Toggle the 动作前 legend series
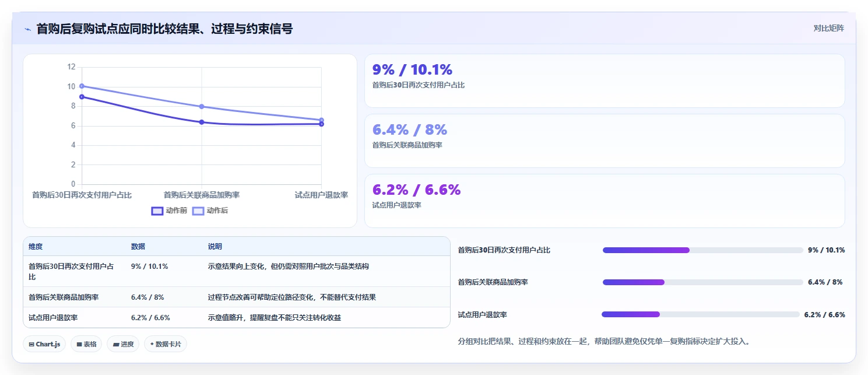 click(169, 211)
